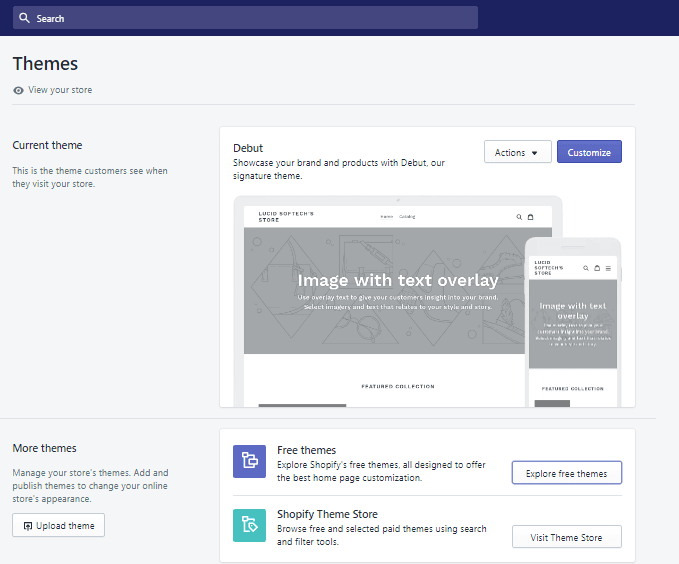Viewport: 679px width, 564px height.
Task: Click Explore free themes button
Action: [x=566, y=473]
